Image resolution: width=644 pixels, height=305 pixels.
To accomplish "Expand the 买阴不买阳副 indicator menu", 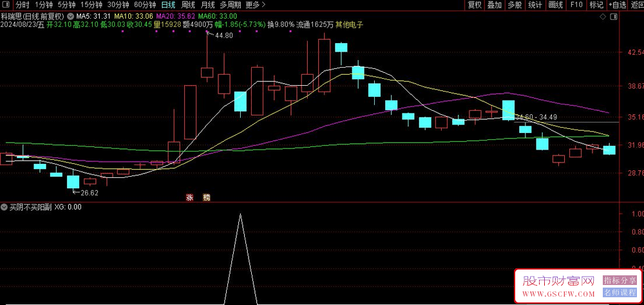I will click(5, 207).
